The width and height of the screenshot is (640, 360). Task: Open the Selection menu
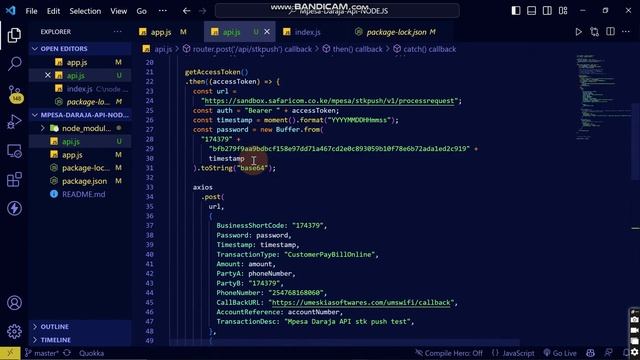point(85,11)
